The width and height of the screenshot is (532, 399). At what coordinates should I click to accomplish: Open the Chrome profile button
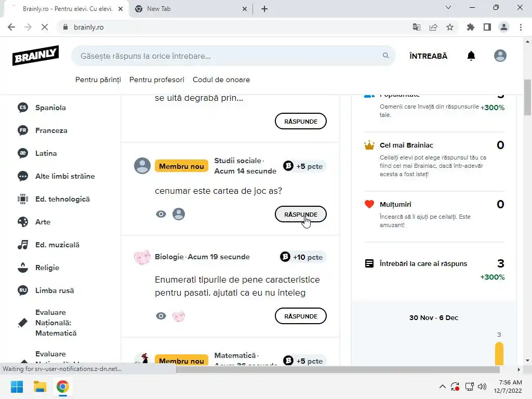click(504, 27)
